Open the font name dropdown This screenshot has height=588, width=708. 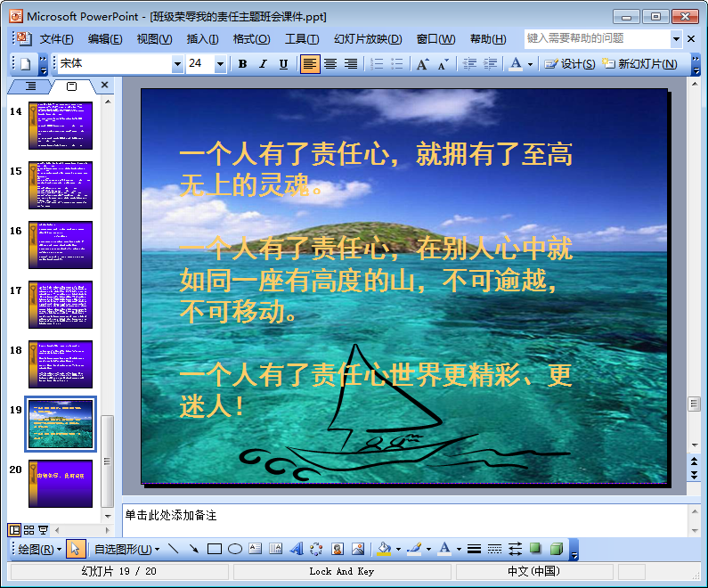click(177, 64)
